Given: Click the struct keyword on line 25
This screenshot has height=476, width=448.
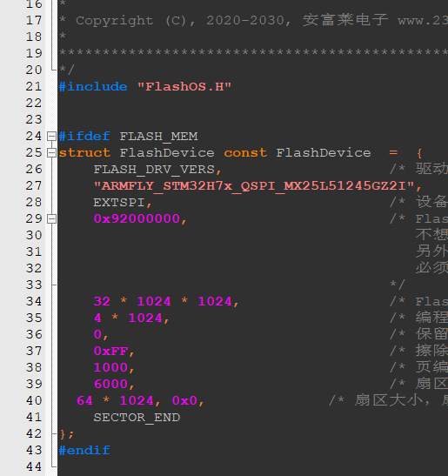Looking at the screenshot, I should (84, 152).
